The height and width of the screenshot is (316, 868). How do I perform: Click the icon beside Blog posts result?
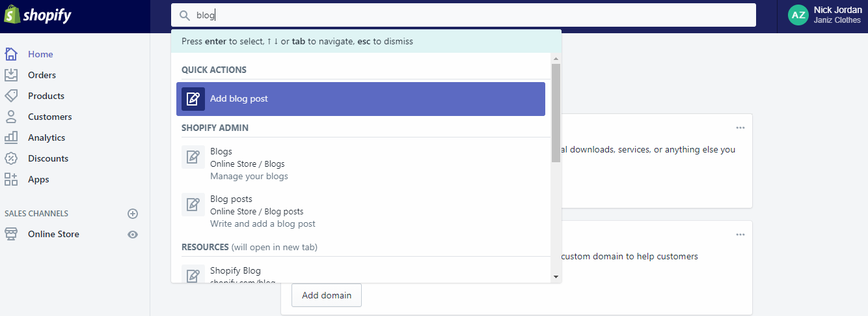click(x=193, y=205)
